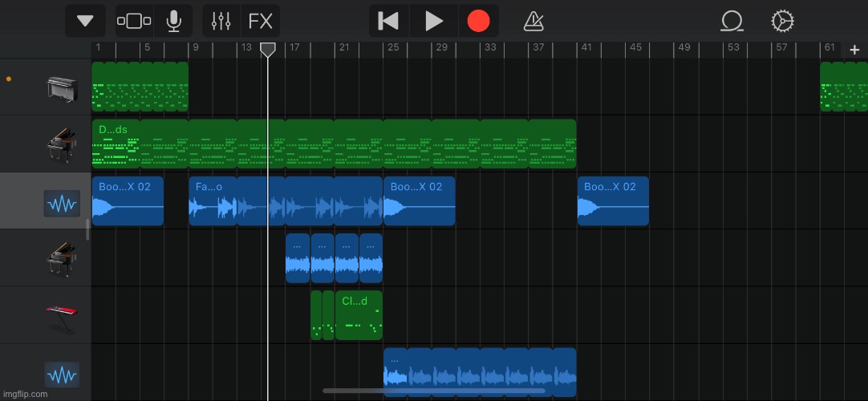Toggle the metronome on or off
Image resolution: width=868 pixels, height=401 pixels.
pos(533,21)
